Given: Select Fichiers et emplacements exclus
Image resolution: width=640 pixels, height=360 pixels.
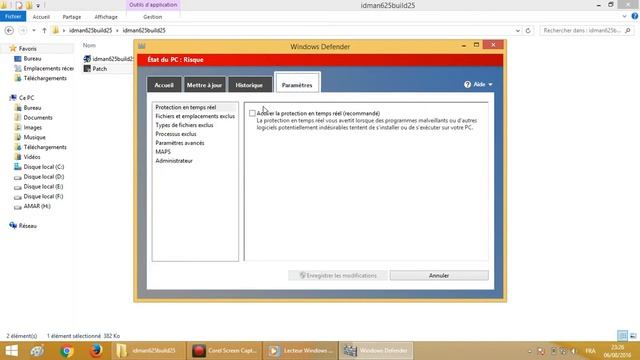Looking at the screenshot, I should [195, 116].
